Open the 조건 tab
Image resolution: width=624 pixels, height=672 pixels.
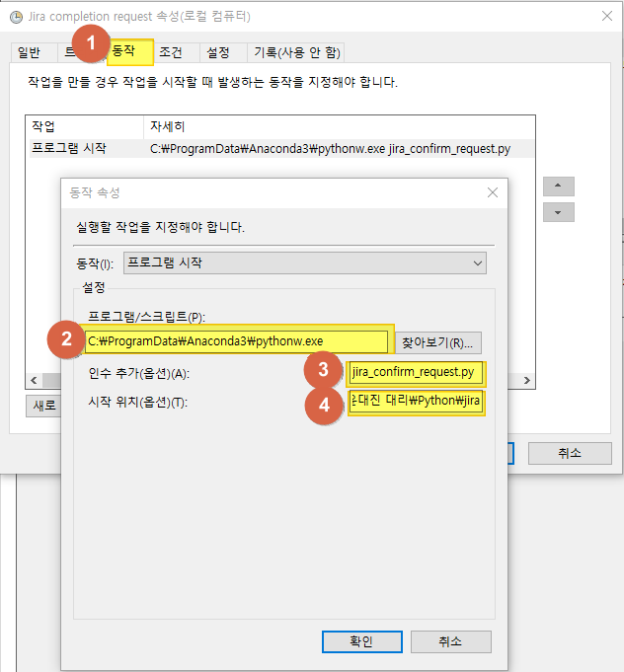[x=176, y=52]
